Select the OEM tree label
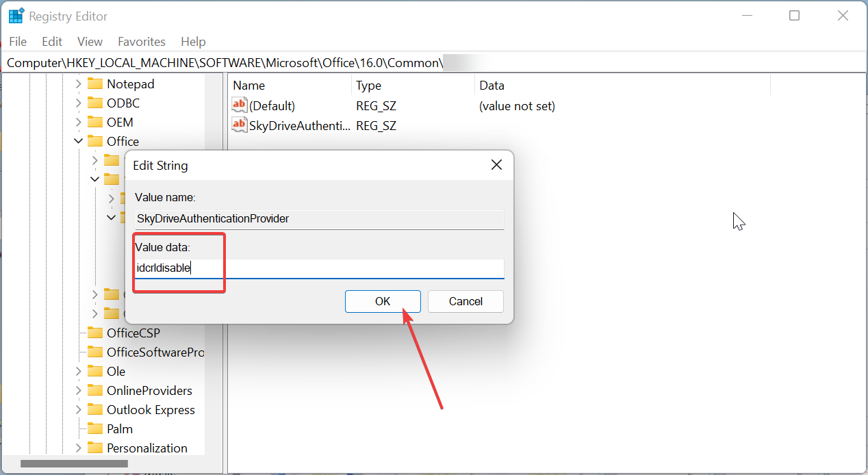Screen dimensions: 868x475 coord(120,123)
